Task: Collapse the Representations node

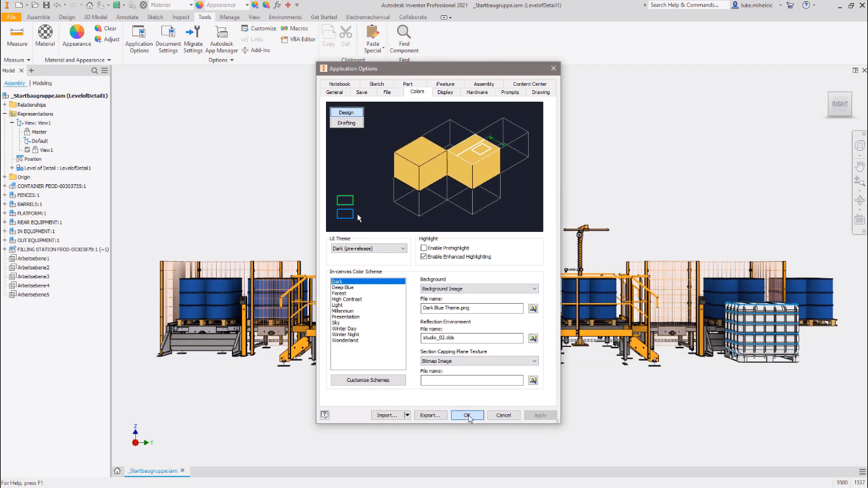Action: 4,114
